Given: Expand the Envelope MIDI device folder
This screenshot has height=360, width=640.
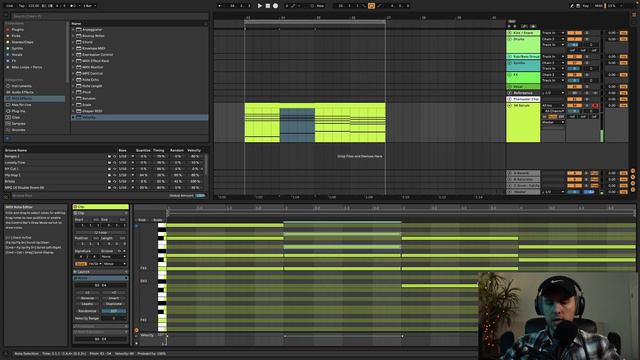Looking at the screenshot, I should click(x=73, y=48).
